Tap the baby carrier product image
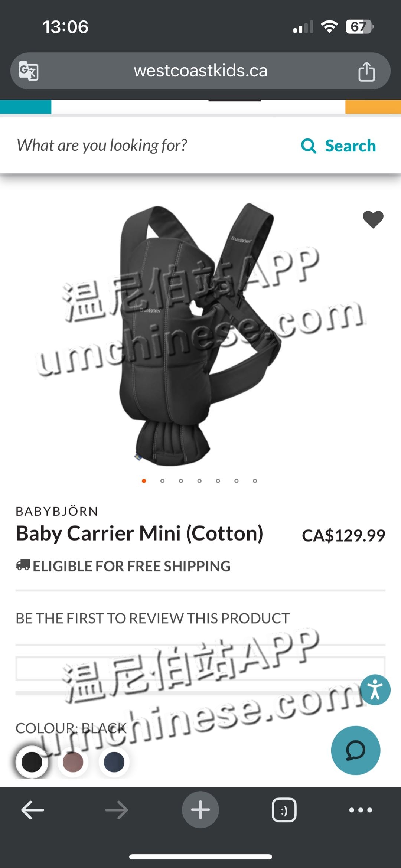This screenshot has height=868, width=401. (200, 334)
